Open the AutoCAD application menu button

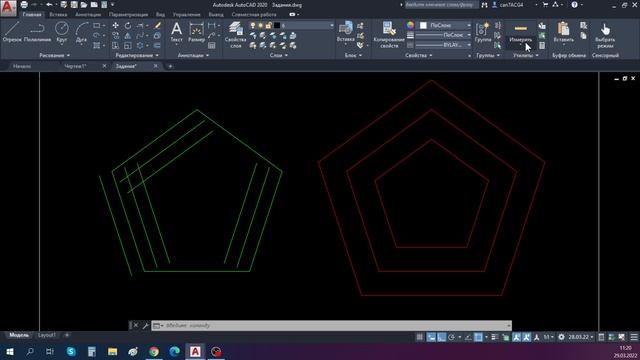tap(8, 7)
